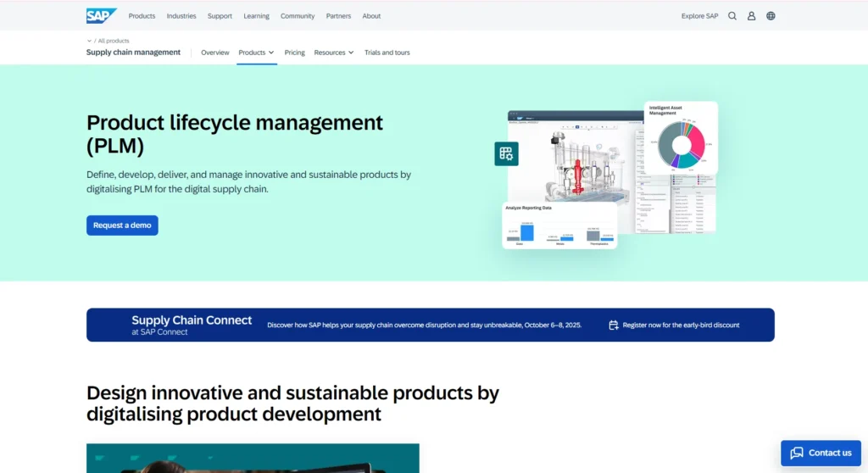Click text Discover how SAP helps your supply chain
This screenshot has width=868, height=473.
click(x=424, y=326)
